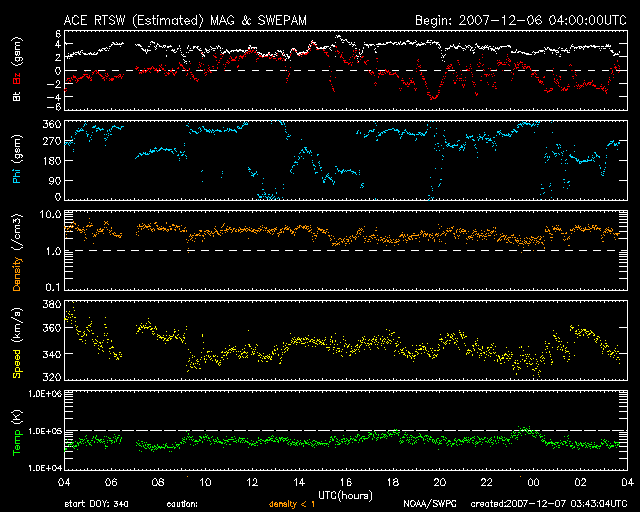Viewport: 640px width, 512px height.
Task: Click the 'created:2007-12-07 03:43:04UTC' text
Action: pyautogui.click(x=549, y=504)
